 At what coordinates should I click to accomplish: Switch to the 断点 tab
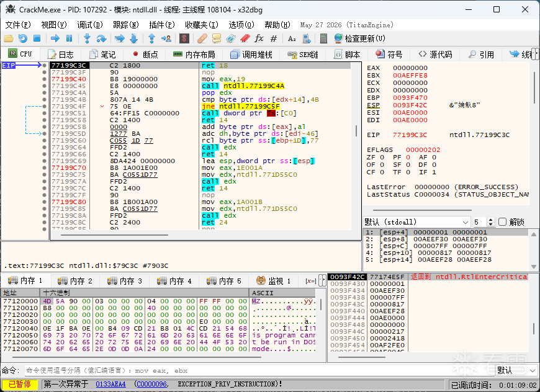pos(145,55)
